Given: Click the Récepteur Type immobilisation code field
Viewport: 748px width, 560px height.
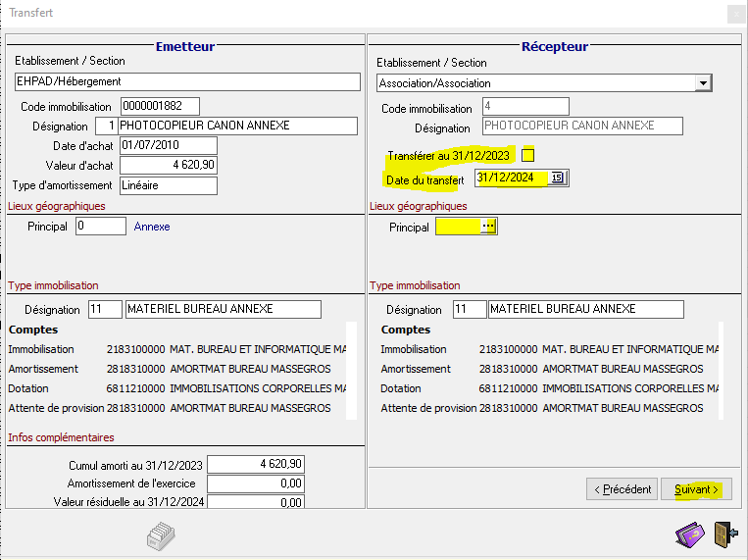Looking at the screenshot, I should pos(470,309).
